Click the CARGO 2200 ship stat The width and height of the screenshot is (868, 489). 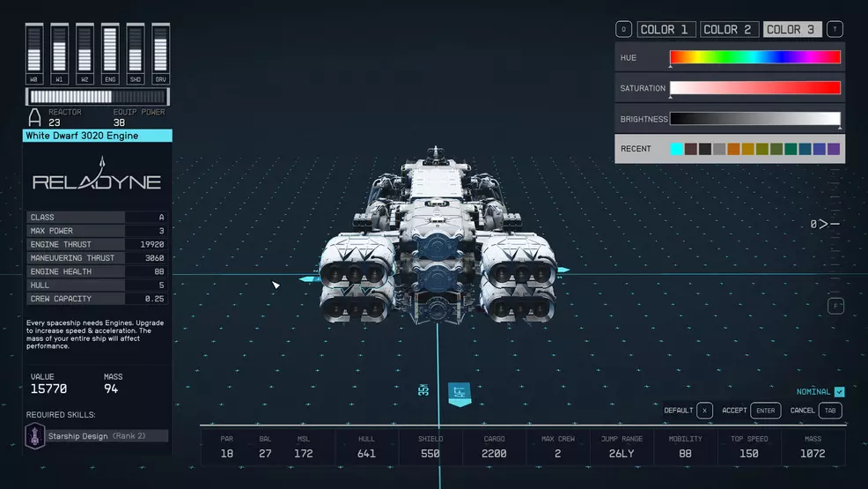[494, 447]
